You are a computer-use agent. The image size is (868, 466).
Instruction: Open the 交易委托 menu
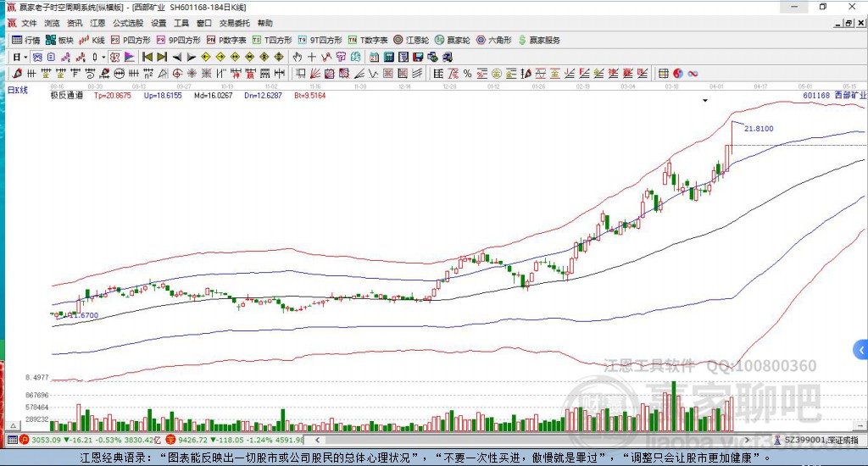(x=235, y=23)
